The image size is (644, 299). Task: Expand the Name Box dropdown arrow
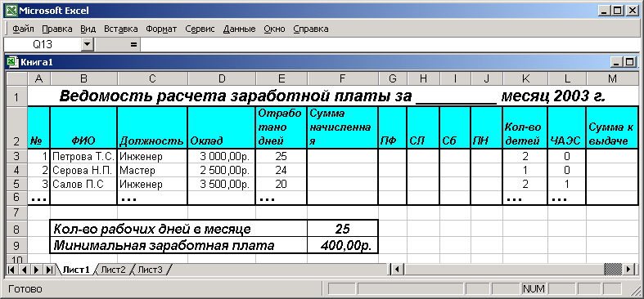pos(87,44)
